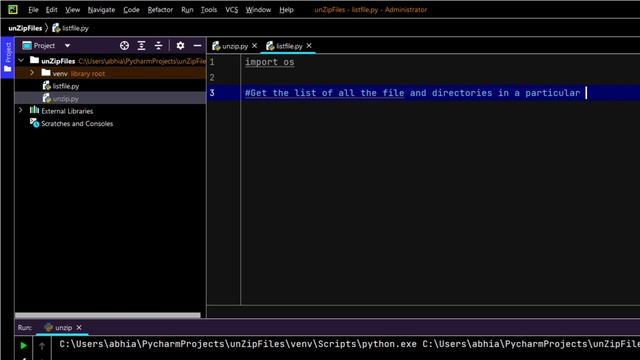Click the up arrow in Run toolbar
640x360 pixels.
pyautogui.click(x=42, y=346)
